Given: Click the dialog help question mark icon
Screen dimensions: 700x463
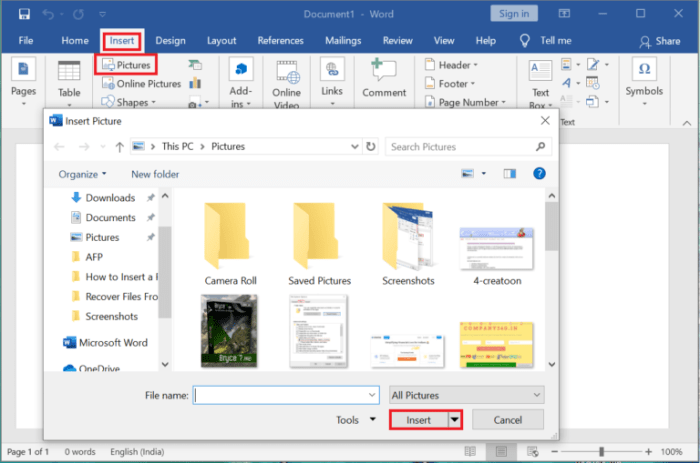Looking at the screenshot, I should click(x=539, y=174).
